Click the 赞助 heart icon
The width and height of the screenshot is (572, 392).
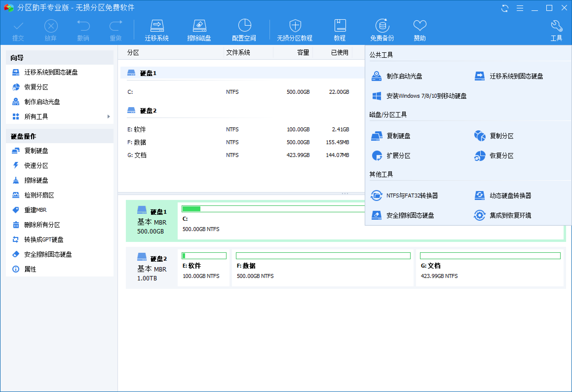[x=420, y=30]
